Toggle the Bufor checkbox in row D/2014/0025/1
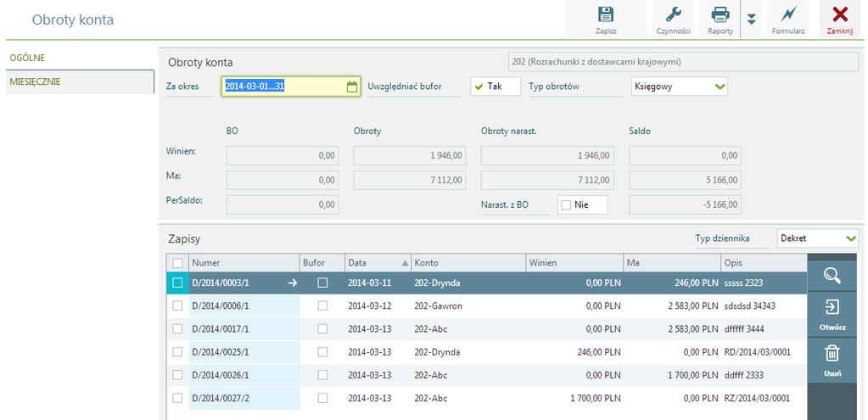 (322, 352)
